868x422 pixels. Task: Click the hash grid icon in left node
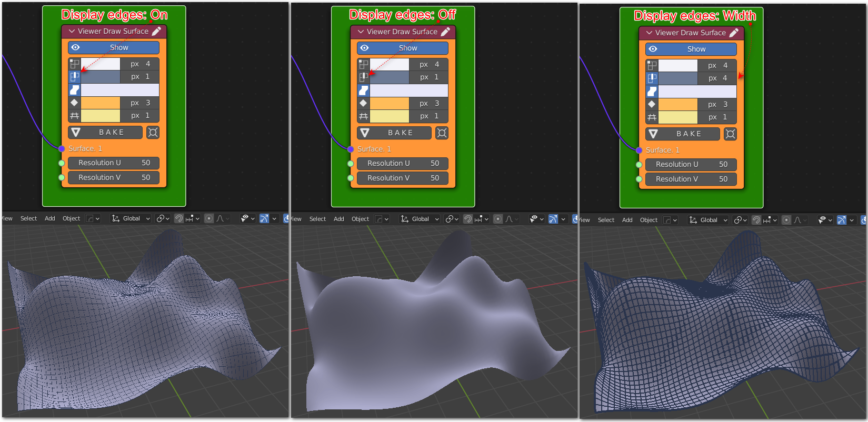[x=74, y=116]
